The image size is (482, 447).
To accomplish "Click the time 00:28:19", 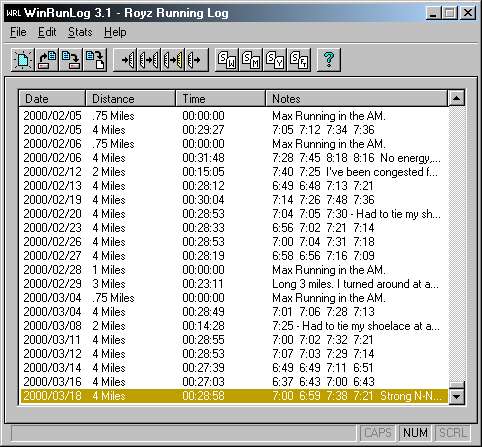I will pos(203,256).
